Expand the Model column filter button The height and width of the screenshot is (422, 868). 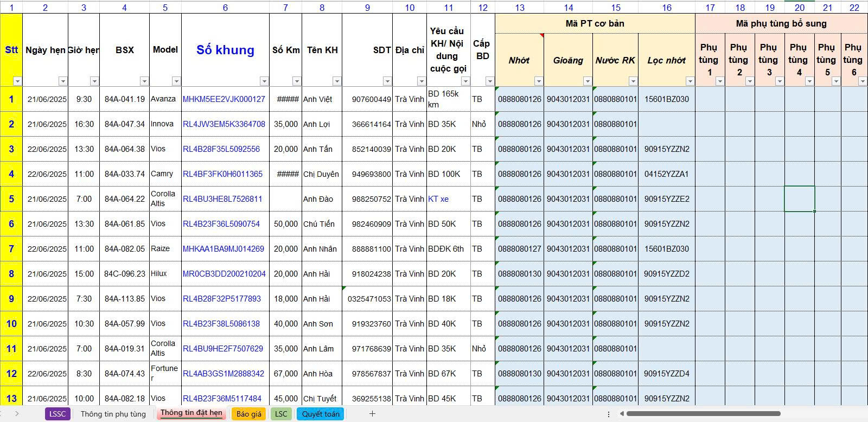[x=176, y=81]
